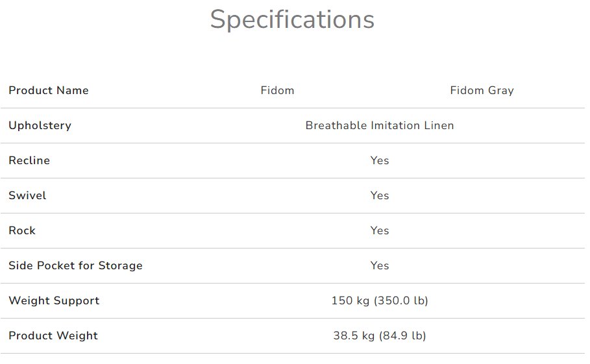Click the 38.5 kg product weight figure
Image resolution: width=590 pixels, height=364 pixels.
353,336
